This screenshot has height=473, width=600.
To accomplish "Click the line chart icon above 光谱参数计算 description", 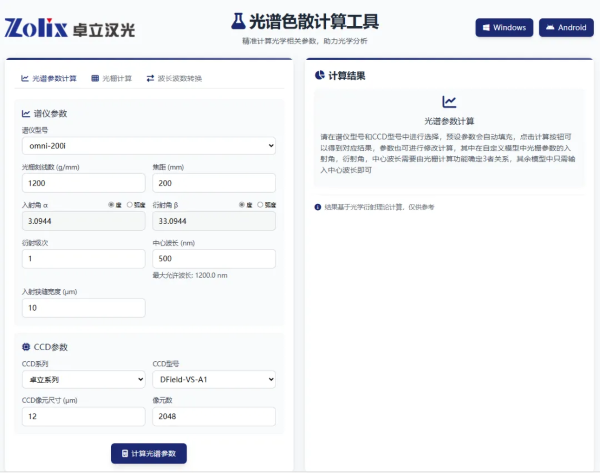I will (449, 102).
